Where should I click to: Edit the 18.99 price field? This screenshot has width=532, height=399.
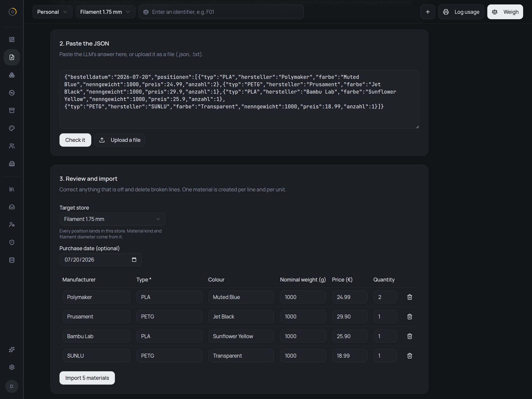click(x=350, y=356)
